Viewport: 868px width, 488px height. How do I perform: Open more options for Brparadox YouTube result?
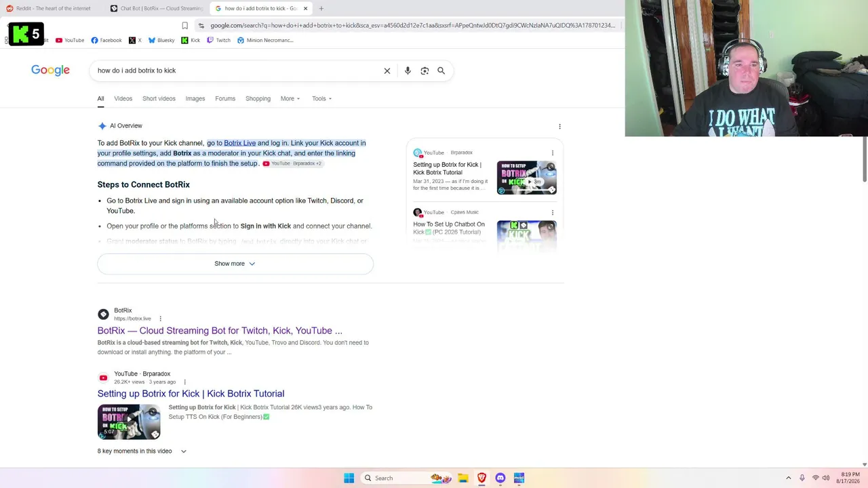click(184, 382)
